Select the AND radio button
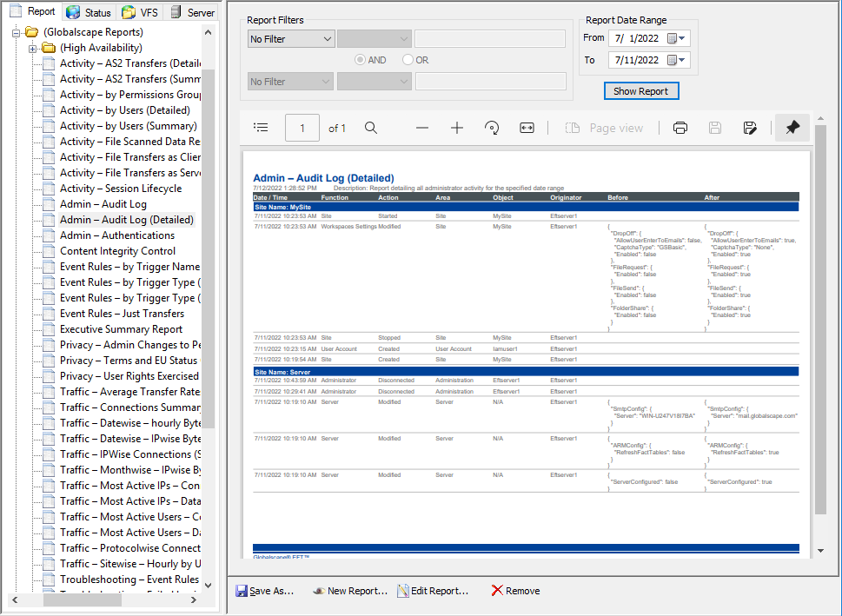This screenshot has height=616, width=842. (x=361, y=60)
